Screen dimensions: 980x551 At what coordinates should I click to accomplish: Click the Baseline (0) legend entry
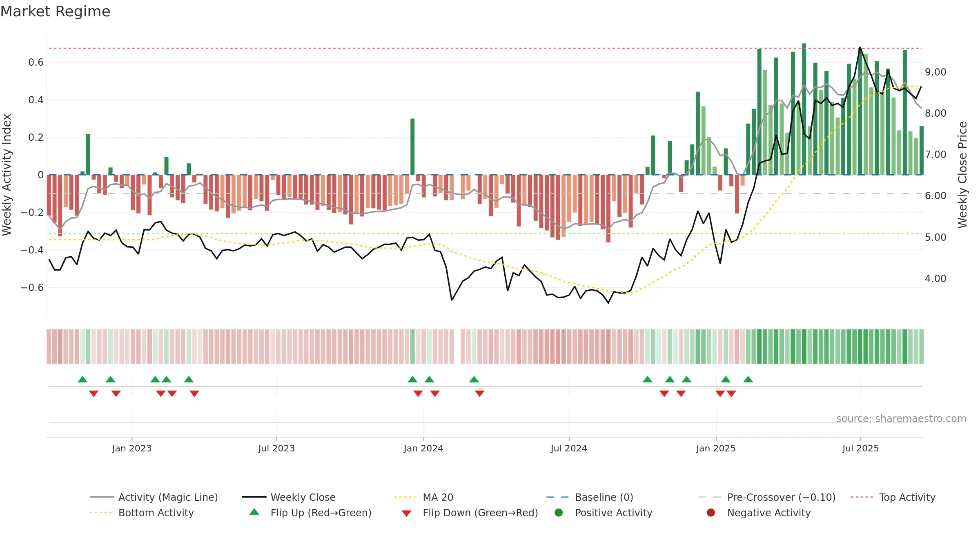590,497
